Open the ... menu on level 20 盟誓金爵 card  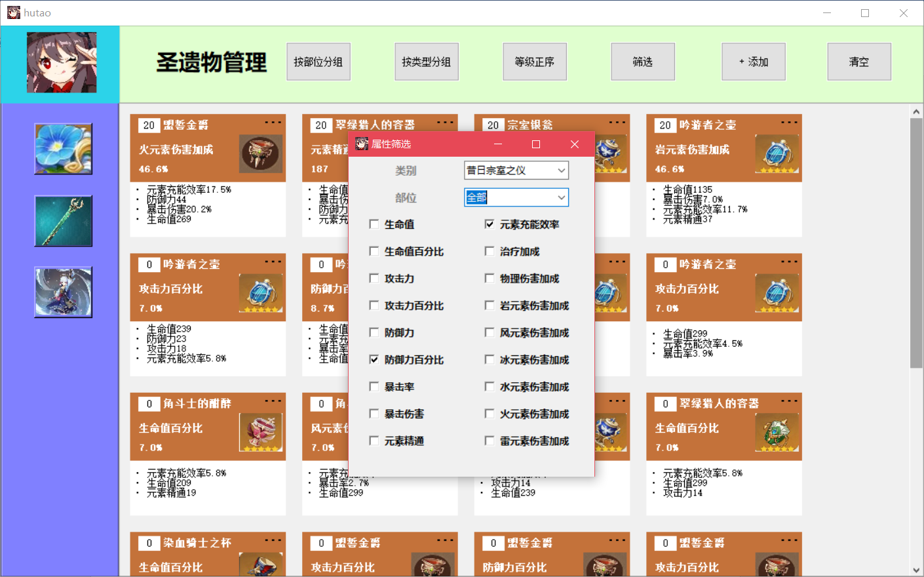(273, 123)
